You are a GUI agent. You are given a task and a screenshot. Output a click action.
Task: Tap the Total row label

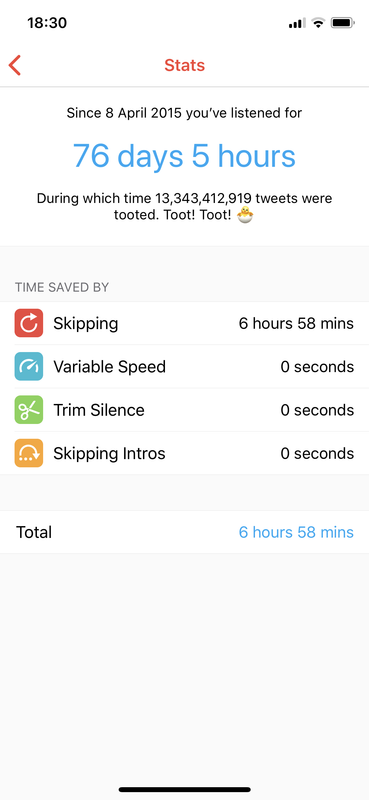[x=34, y=532]
